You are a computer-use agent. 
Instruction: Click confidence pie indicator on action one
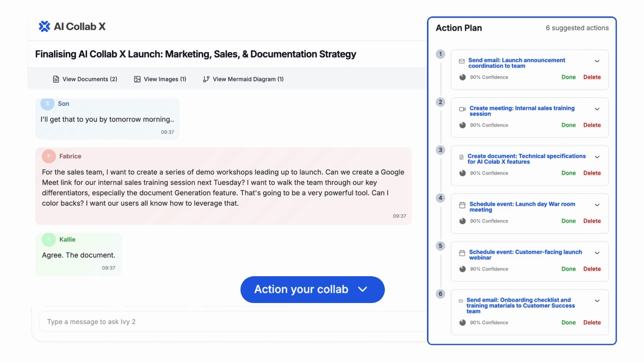click(463, 77)
